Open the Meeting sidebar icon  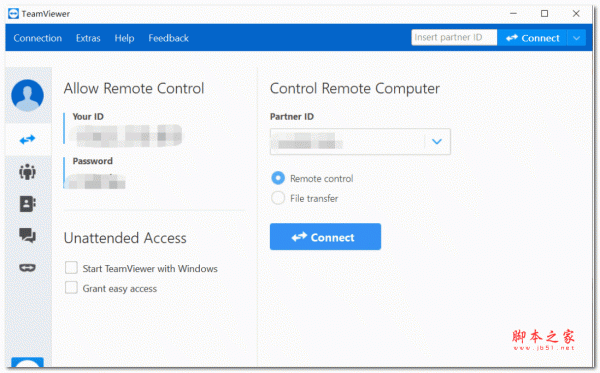[28, 172]
